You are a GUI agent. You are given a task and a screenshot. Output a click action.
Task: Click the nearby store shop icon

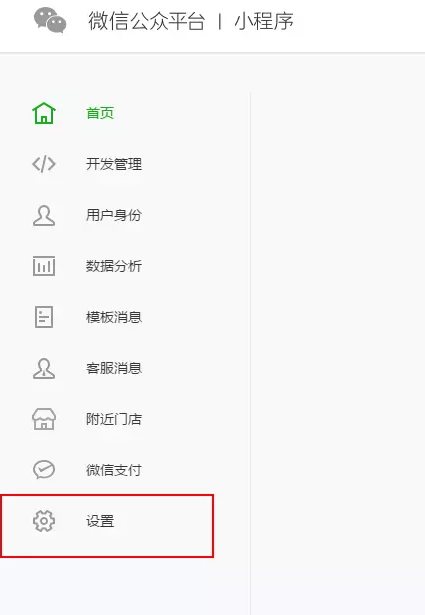44,419
